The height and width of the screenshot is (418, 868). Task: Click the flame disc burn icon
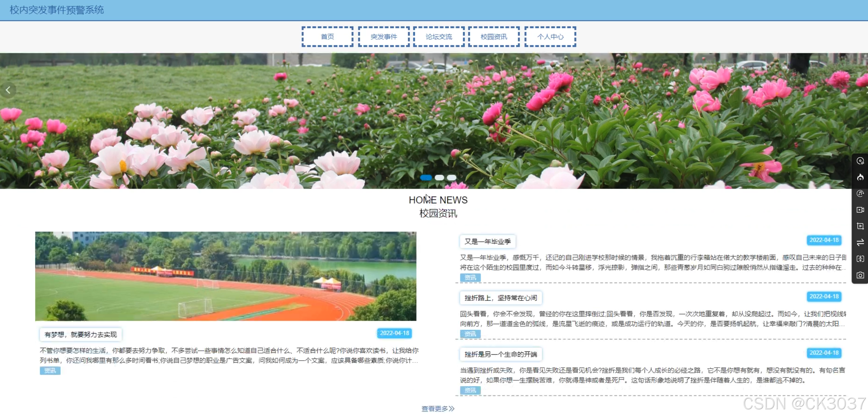point(860,177)
